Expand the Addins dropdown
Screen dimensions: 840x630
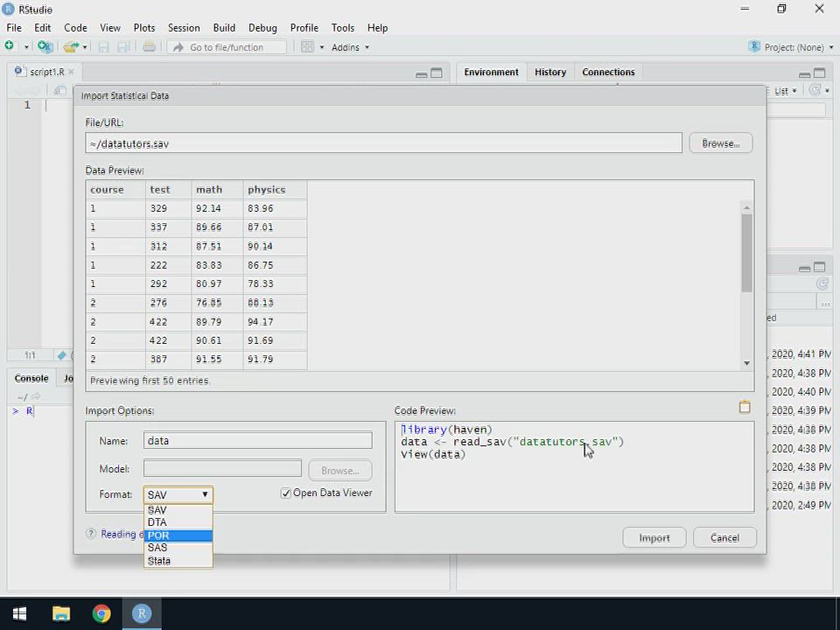pyautogui.click(x=350, y=47)
